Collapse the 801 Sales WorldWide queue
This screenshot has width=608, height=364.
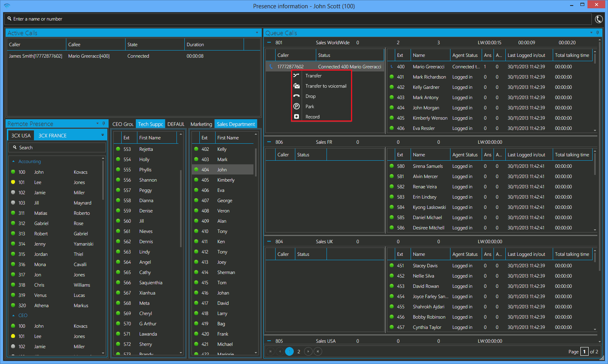(269, 43)
